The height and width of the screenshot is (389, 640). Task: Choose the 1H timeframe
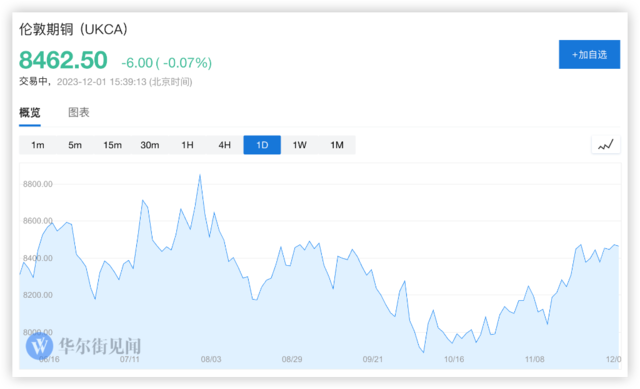click(187, 145)
